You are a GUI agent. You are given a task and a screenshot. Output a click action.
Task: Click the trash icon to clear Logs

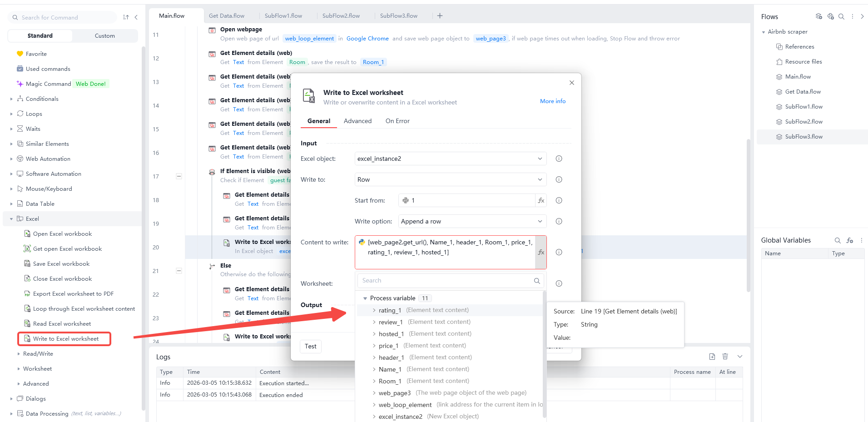click(724, 357)
